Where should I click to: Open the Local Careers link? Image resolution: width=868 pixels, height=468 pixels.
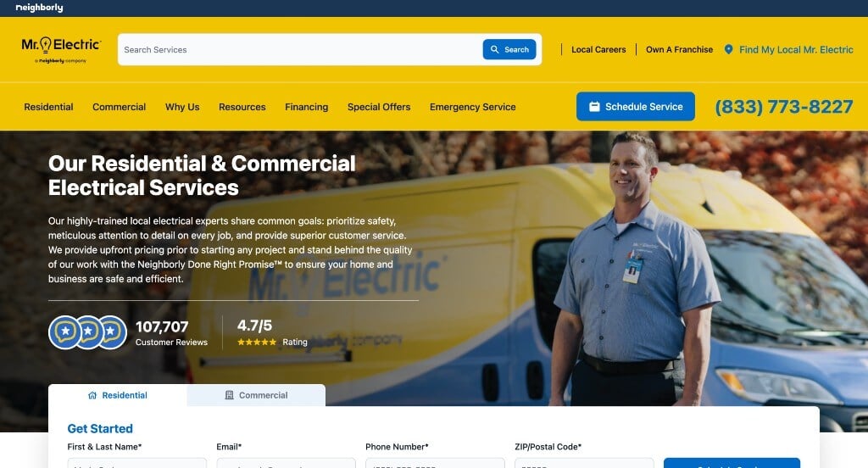598,49
